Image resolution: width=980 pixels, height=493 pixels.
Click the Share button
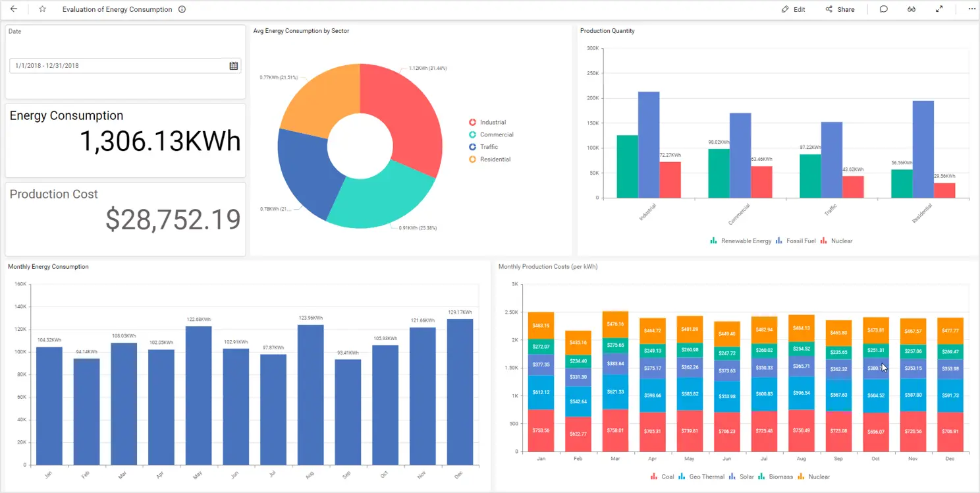pos(840,9)
